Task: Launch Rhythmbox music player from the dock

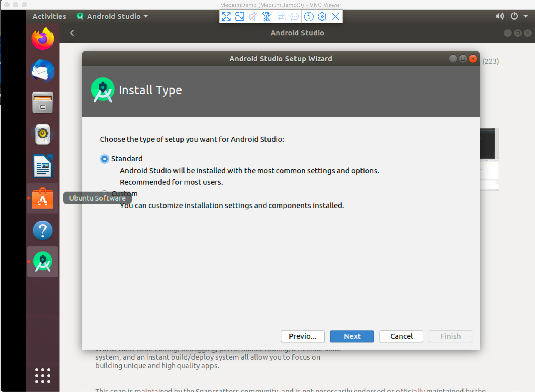Action: [x=43, y=134]
